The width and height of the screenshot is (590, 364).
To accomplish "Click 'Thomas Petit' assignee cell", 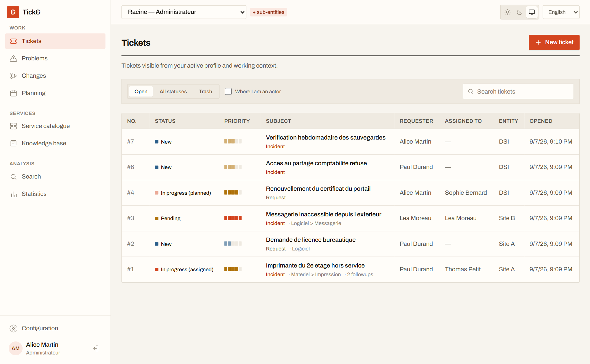I will pos(463,269).
